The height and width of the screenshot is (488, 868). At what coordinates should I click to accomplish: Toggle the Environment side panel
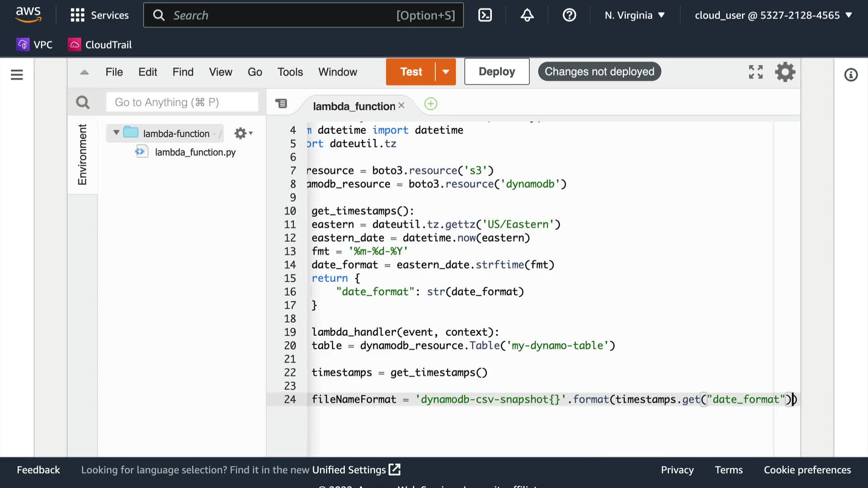coord(82,155)
